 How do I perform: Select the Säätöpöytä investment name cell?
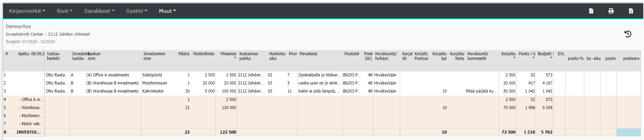[152, 75]
